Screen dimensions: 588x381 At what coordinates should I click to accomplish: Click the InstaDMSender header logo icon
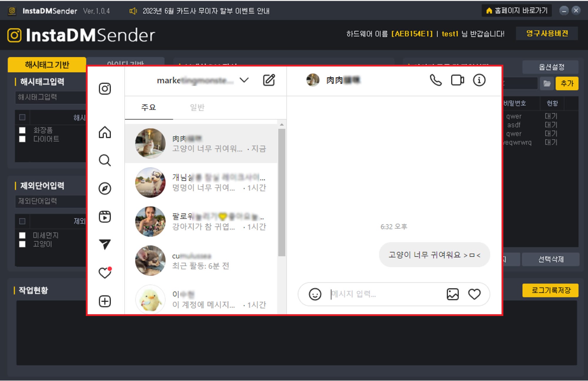click(x=14, y=35)
